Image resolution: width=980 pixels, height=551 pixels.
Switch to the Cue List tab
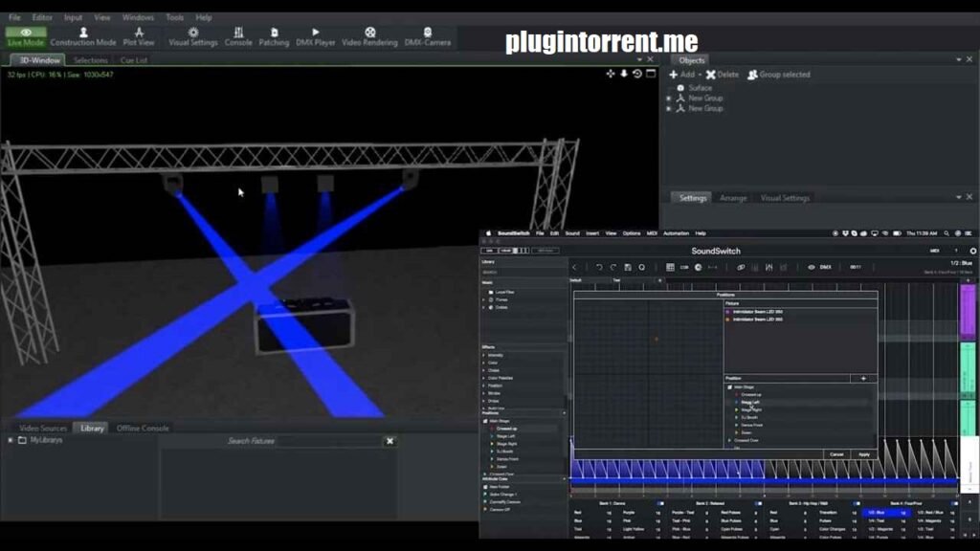click(134, 60)
